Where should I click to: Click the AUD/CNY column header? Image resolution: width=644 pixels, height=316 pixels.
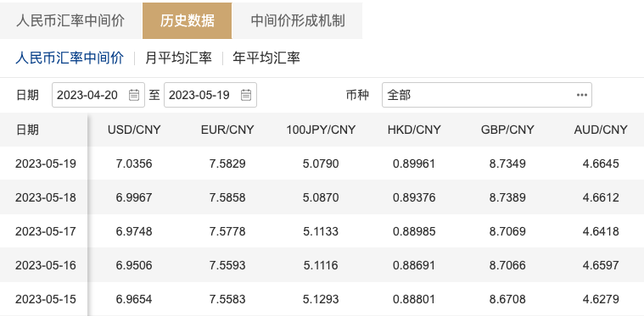click(x=601, y=130)
